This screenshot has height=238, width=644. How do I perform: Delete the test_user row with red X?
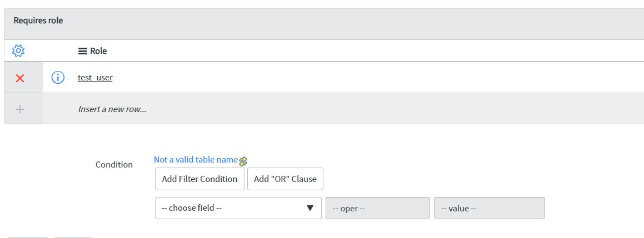[19, 78]
